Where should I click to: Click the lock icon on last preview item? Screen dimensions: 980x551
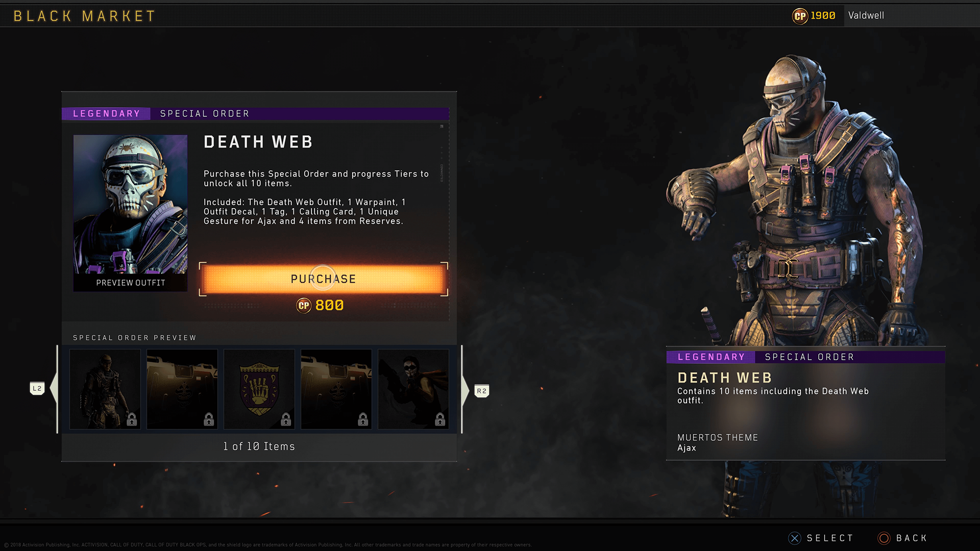coord(440,419)
